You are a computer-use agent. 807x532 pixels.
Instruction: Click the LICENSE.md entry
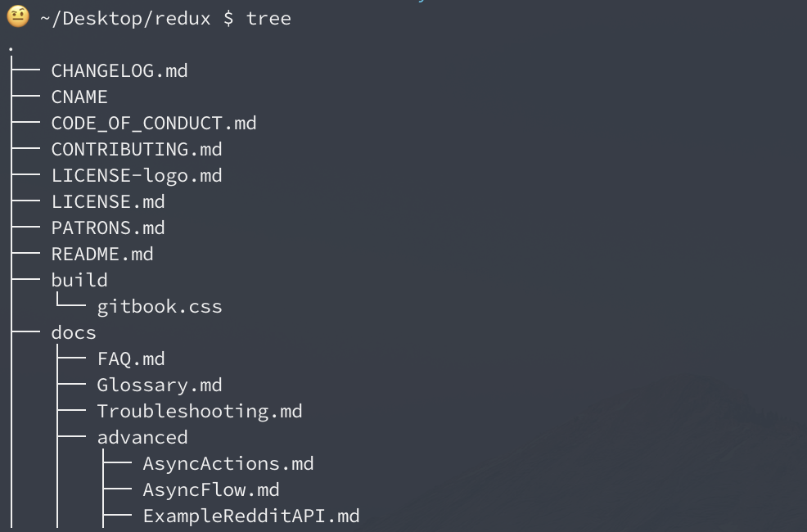pos(108,201)
